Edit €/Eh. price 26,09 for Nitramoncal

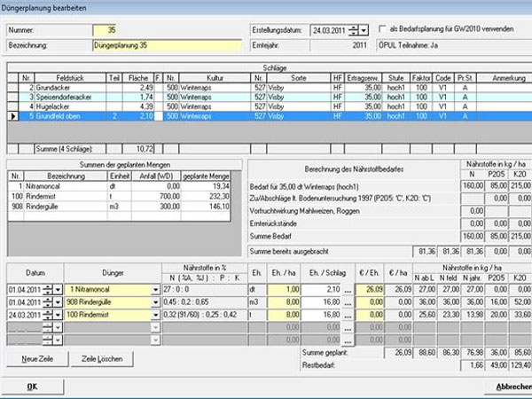pyautogui.click(x=370, y=290)
